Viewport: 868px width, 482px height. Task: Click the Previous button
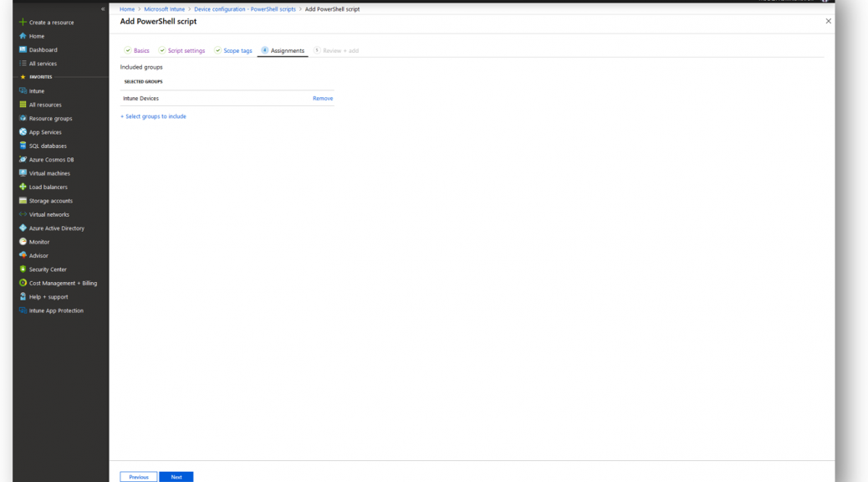pos(138,476)
